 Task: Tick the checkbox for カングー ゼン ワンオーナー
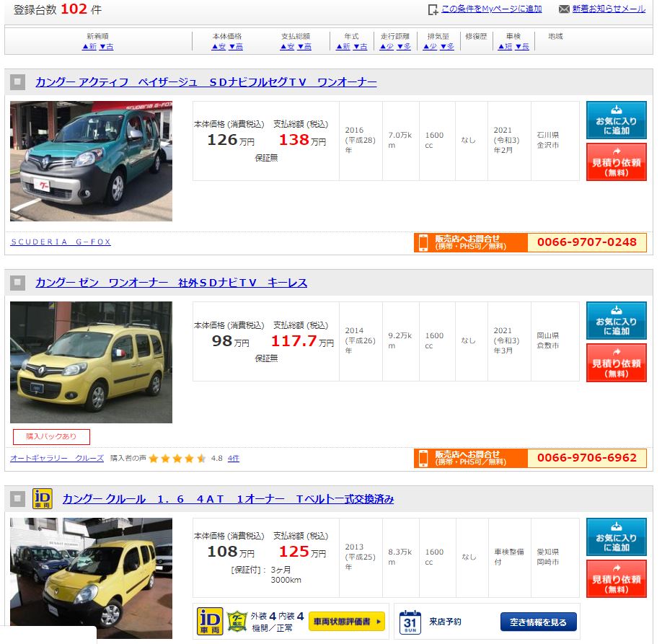[17, 283]
